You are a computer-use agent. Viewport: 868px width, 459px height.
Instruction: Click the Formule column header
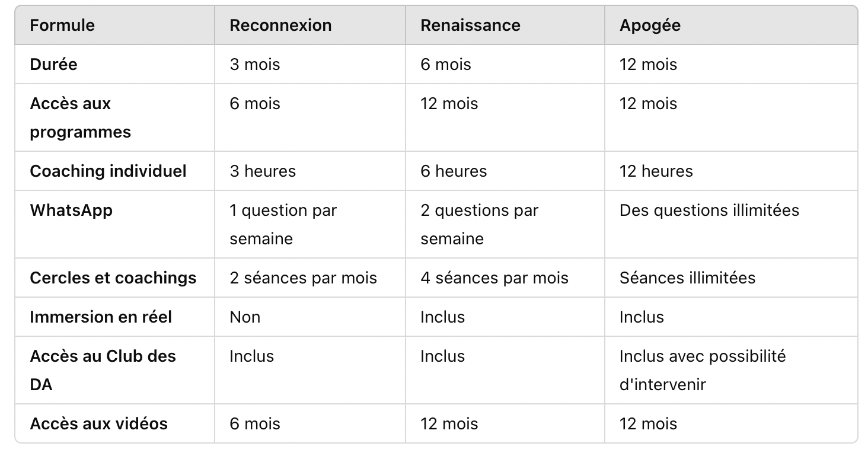[62, 26]
